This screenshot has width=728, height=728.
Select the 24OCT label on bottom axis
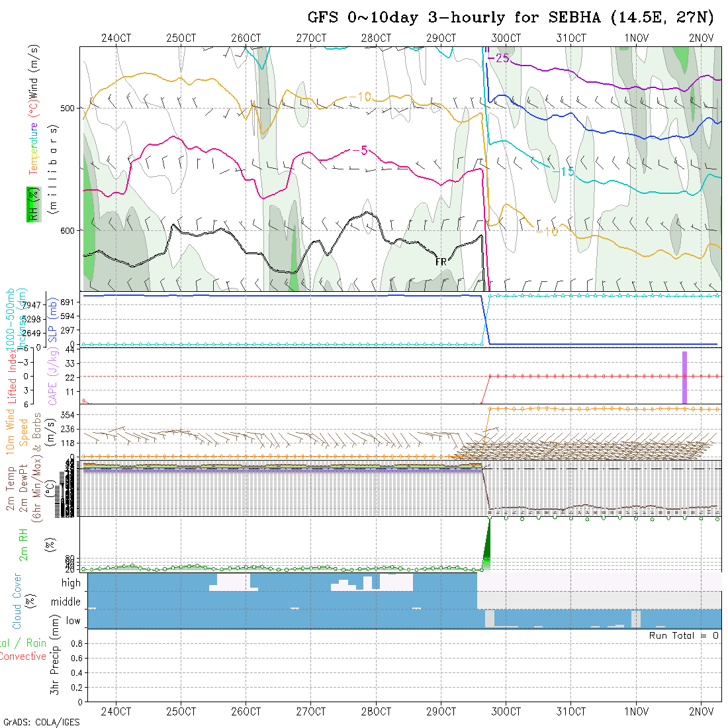pos(116,711)
